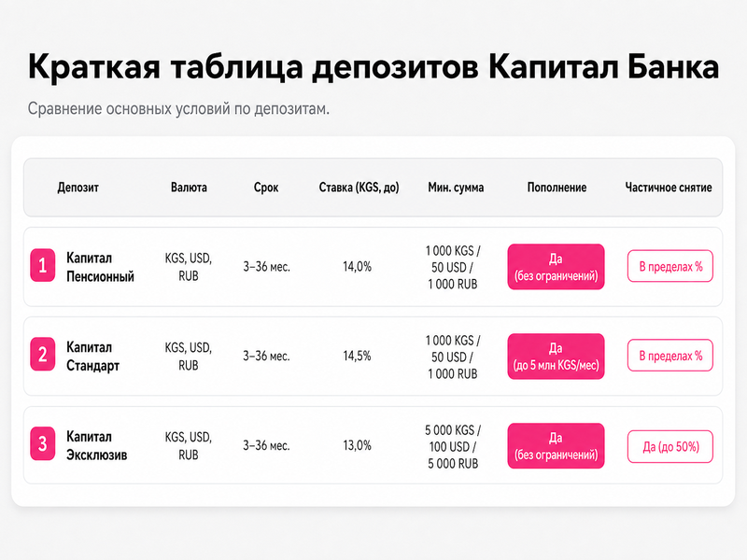747x560 pixels.
Task: Click the 'Да (до 50%)' outlined button
Action: [x=670, y=447]
